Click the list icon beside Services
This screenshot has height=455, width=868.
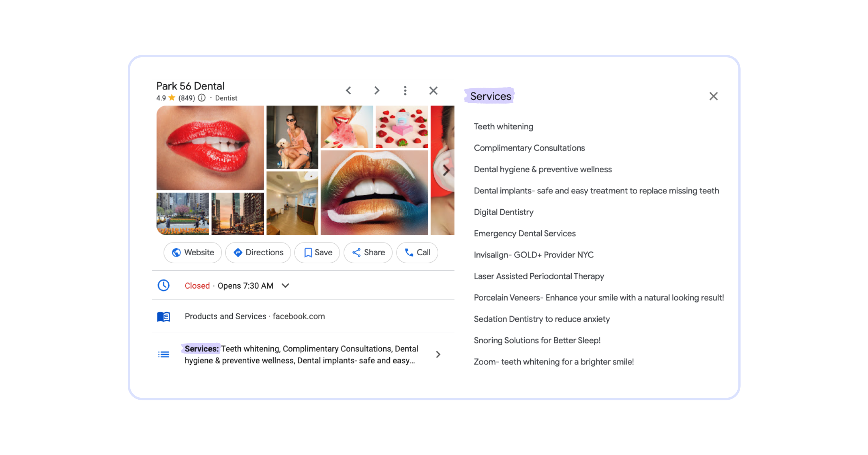click(x=163, y=354)
